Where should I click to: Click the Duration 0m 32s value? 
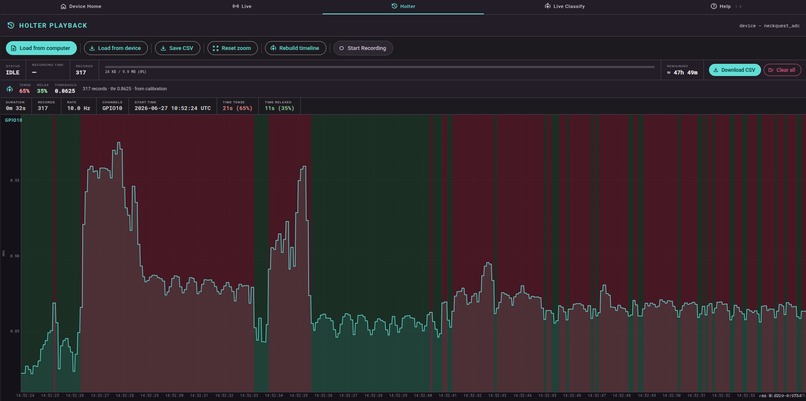(x=16, y=108)
